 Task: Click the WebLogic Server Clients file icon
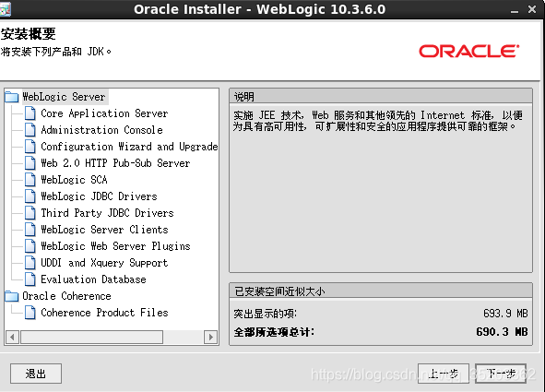[x=30, y=230]
